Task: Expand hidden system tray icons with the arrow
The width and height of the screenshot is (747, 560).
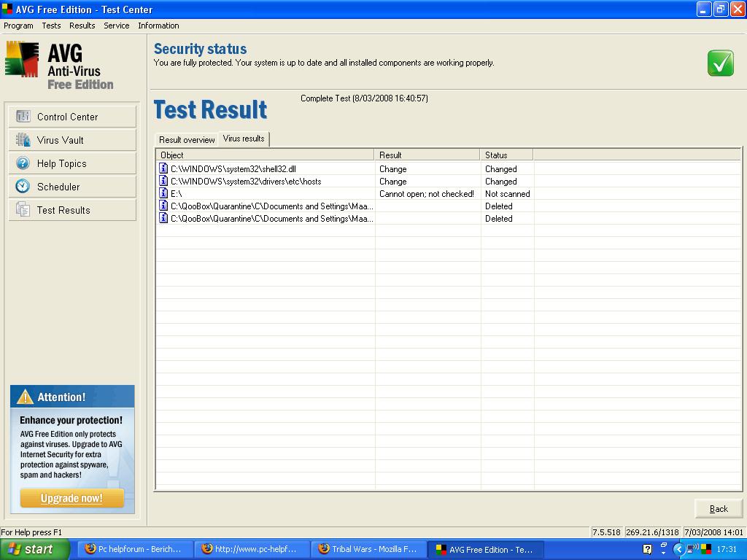Action: click(679, 549)
